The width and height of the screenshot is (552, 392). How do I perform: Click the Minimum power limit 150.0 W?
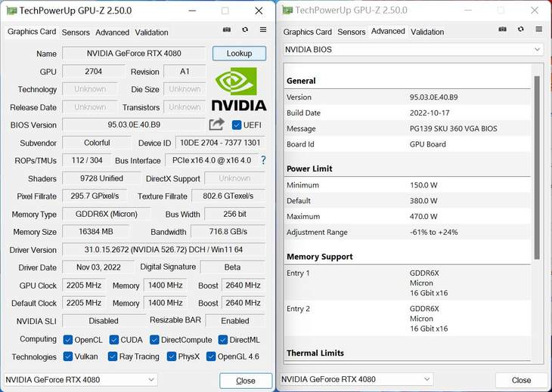point(423,185)
